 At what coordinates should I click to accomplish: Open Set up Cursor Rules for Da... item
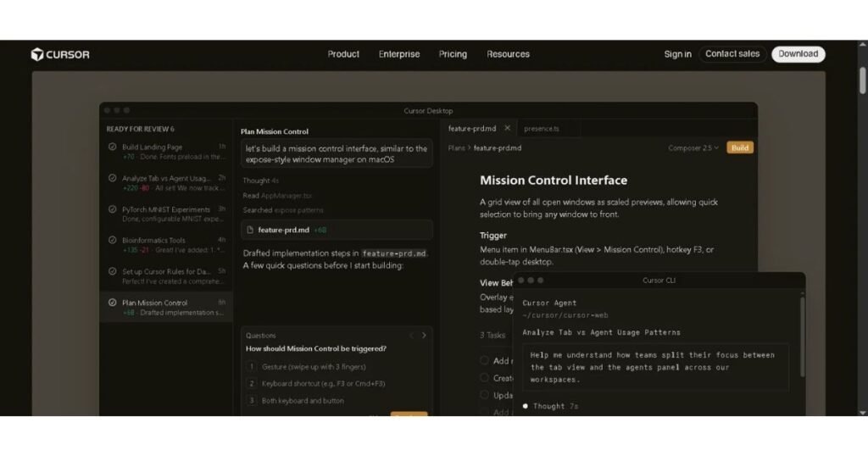(166, 276)
